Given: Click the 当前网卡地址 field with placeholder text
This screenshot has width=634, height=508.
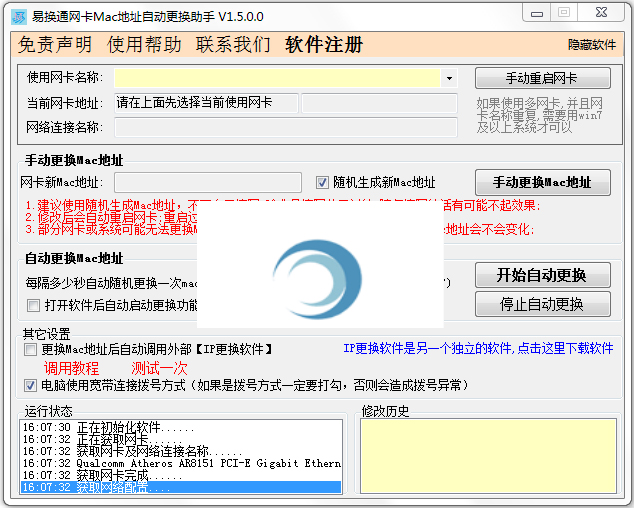Looking at the screenshot, I should pyautogui.click(x=206, y=103).
